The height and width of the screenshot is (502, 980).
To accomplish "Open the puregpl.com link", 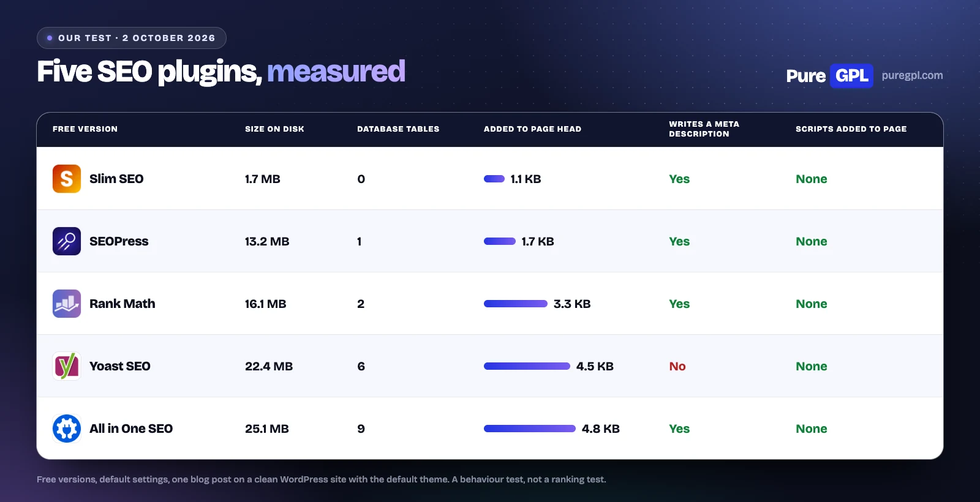I will 912,75.
